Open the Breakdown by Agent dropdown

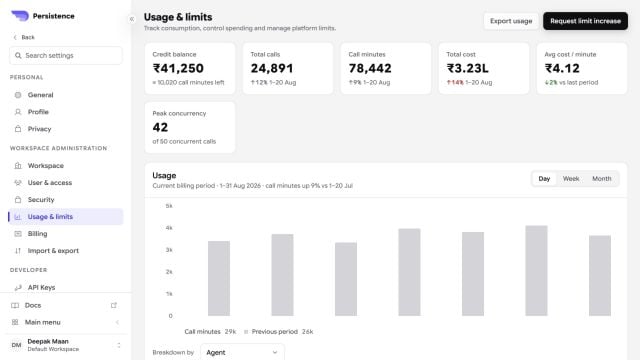click(242, 352)
